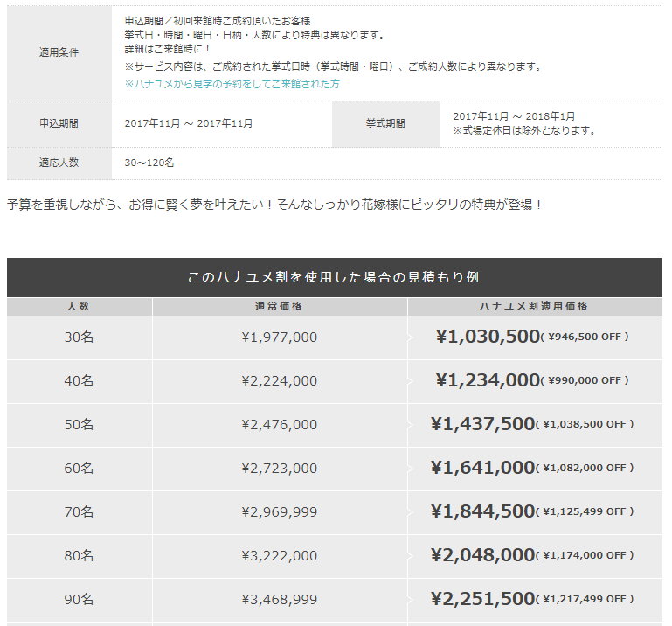Click the ハナユメ割適用価格 column header
The height and width of the screenshot is (626, 672).
point(535,307)
